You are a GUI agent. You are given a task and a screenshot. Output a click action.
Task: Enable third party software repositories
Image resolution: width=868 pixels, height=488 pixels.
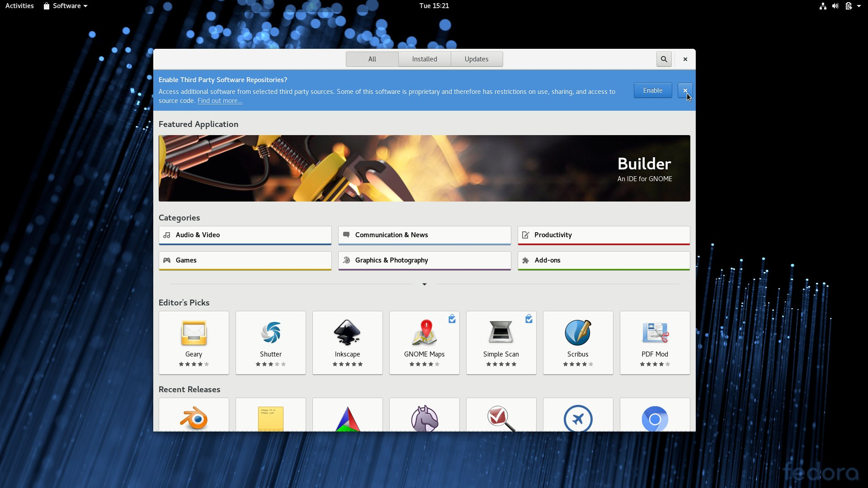(653, 90)
